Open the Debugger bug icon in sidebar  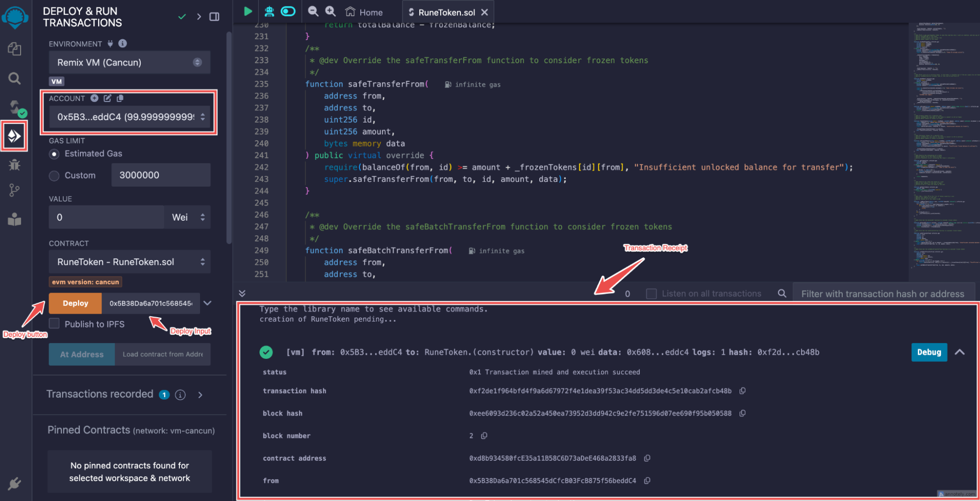point(14,165)
